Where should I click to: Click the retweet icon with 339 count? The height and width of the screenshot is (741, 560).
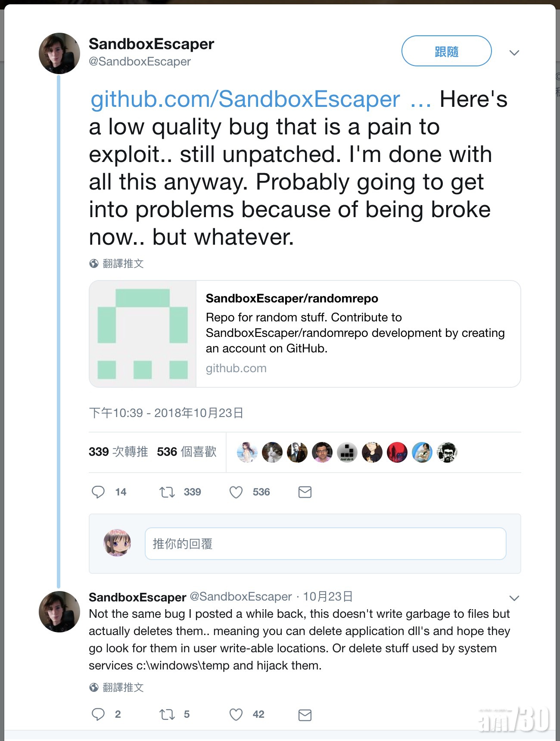[x=167, y=492]
